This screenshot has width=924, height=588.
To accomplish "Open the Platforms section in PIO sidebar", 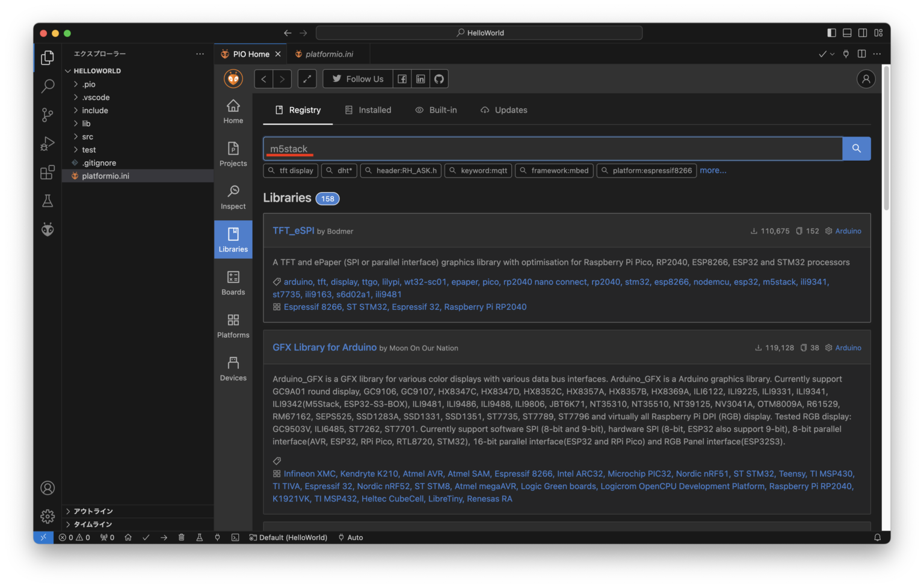I will click(233, 326).
